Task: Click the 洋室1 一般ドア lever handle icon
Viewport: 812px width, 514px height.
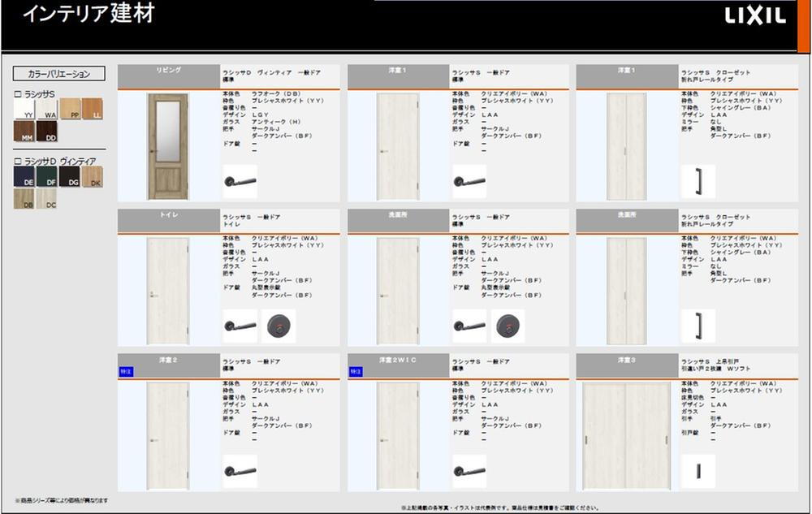Action: [469, 182]
